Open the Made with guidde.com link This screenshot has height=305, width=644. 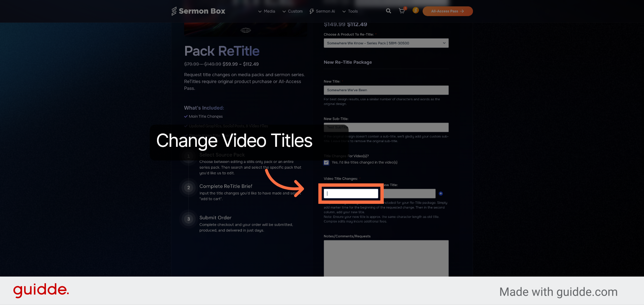[x=558, y=292]
